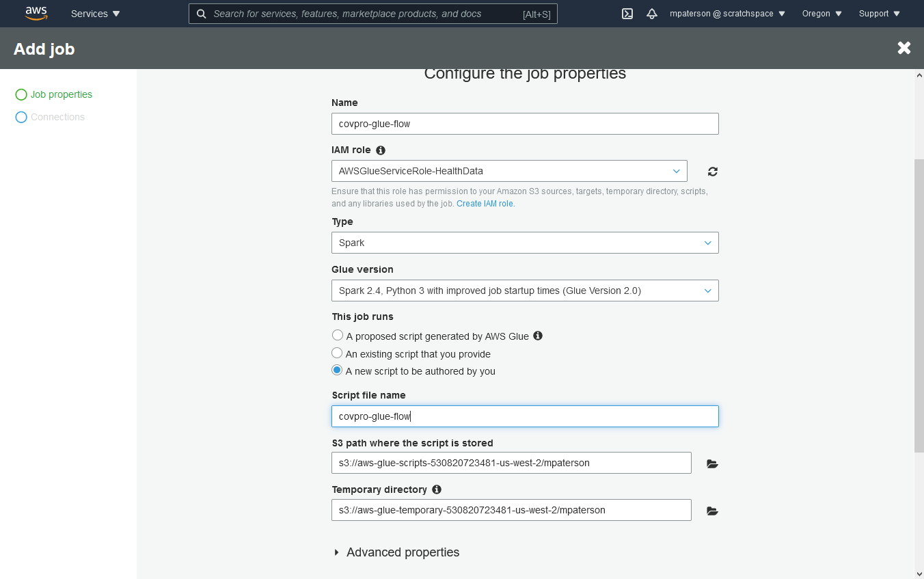Open AWS notifications bell

(651, 14)
